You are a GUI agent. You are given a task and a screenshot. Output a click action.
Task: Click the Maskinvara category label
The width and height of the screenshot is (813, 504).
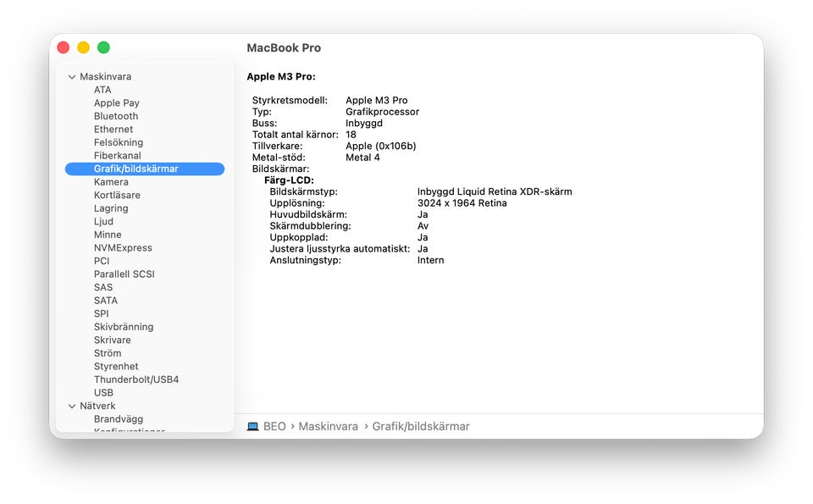(105, 77)
